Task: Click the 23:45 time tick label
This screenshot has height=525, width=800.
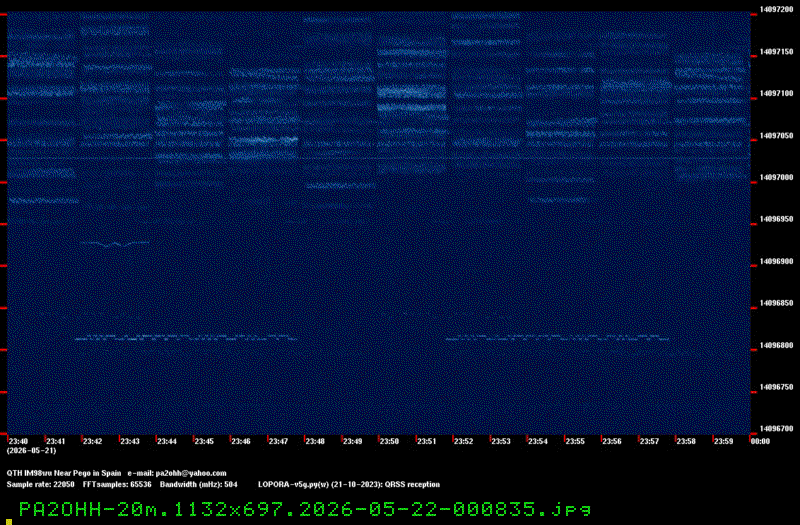Action: pos(204,441)
